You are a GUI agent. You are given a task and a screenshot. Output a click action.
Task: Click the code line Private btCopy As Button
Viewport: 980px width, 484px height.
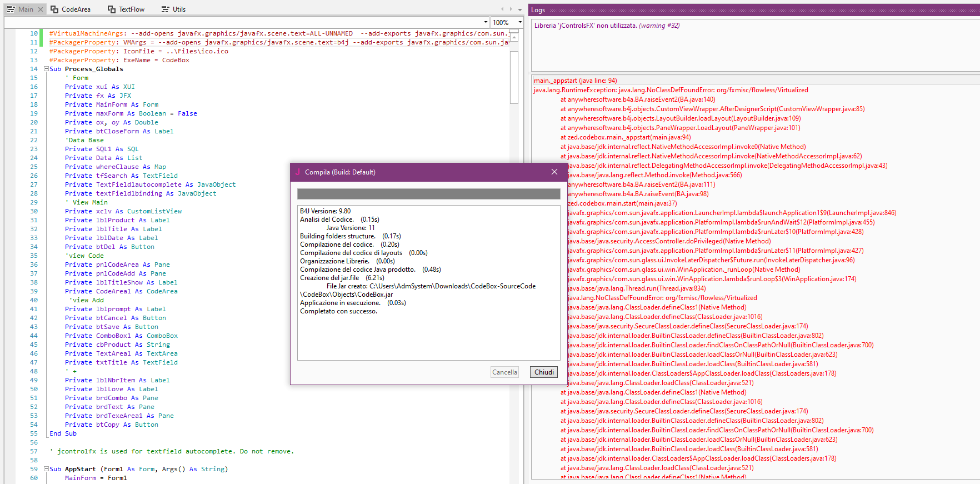[x=112, y=425]
